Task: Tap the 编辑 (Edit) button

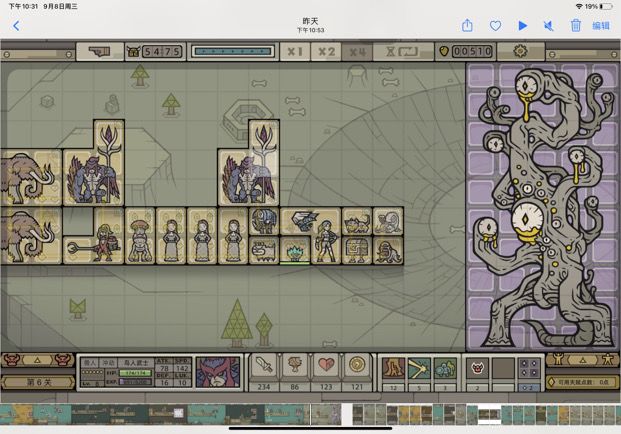Action: coord(601,26)
